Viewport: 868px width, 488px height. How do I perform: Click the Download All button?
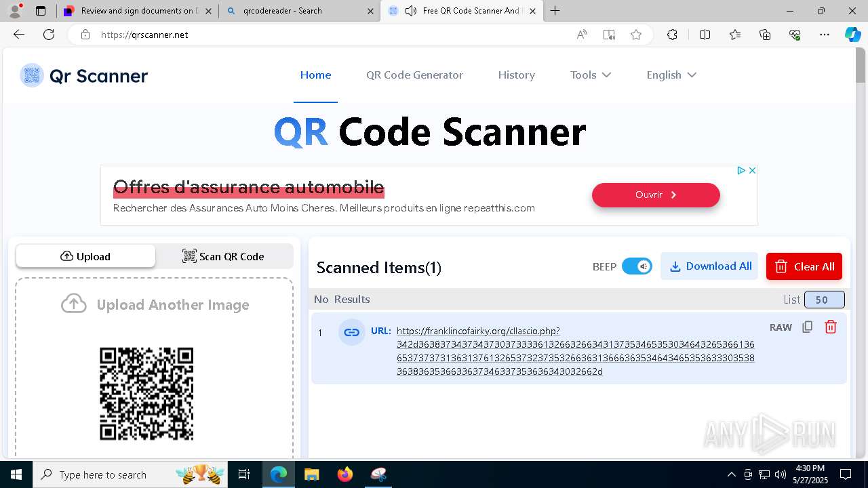coord(709,266)
